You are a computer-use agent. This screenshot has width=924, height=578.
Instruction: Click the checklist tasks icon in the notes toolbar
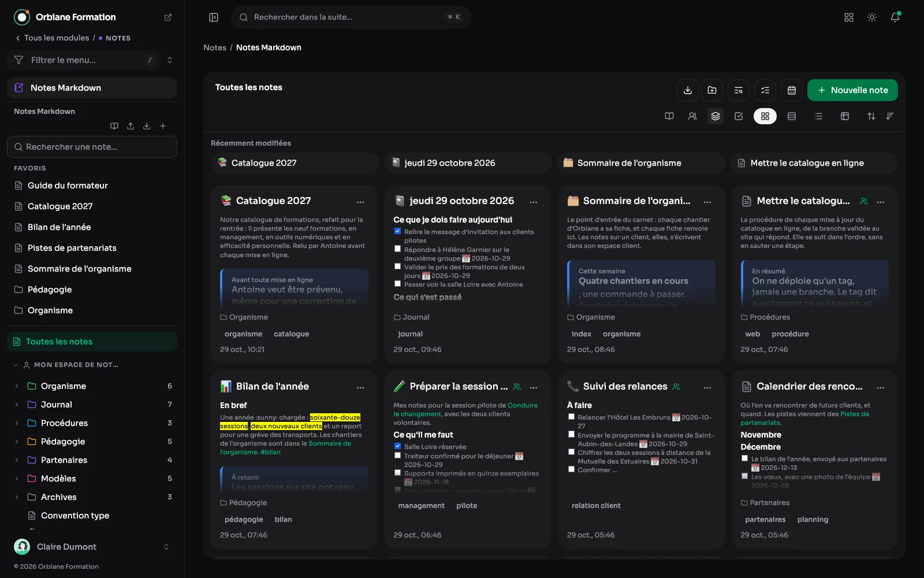pos(765,90)
